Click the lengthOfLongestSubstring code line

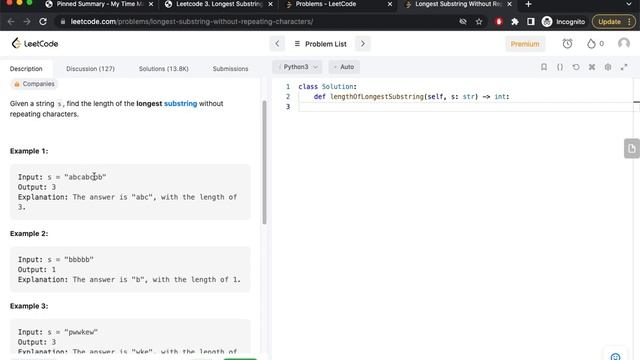411,97
